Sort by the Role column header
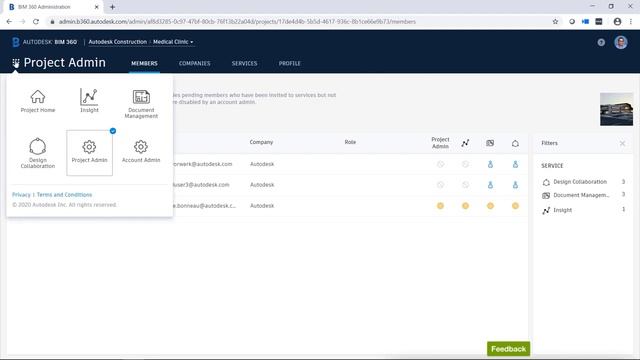Image resolution: width=640 pixels, height=360 pixels. [350, 142]
